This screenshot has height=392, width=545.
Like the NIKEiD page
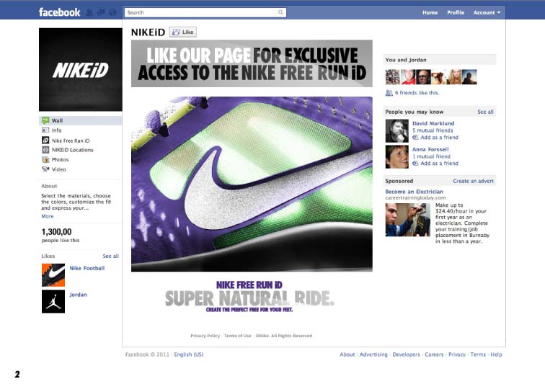point(183,32)
